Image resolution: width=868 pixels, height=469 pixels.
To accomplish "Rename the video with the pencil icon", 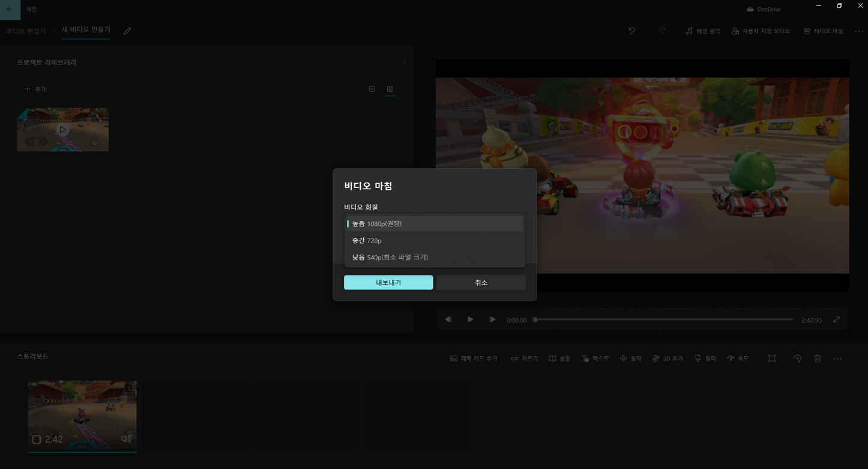I will tap(127, 31).
